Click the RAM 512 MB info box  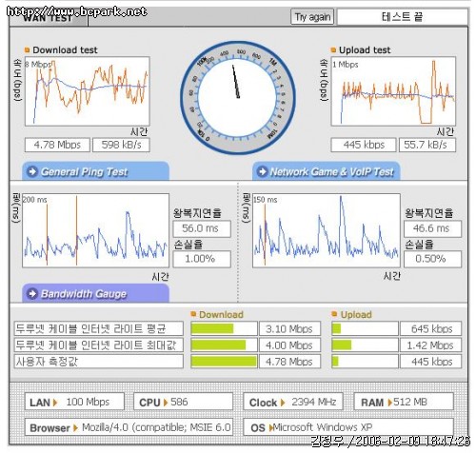click(404, 402)
